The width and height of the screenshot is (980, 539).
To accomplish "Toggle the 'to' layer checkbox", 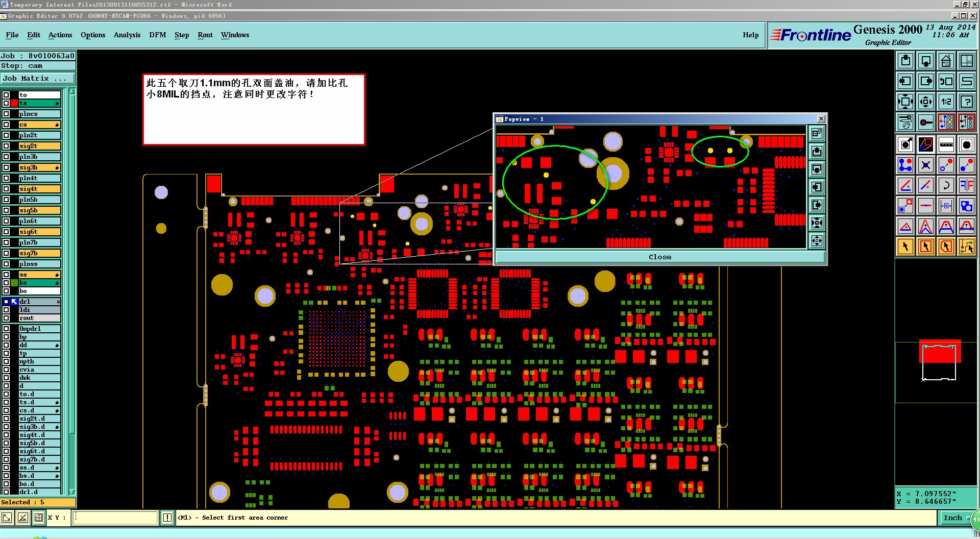I will coord(6,95).
